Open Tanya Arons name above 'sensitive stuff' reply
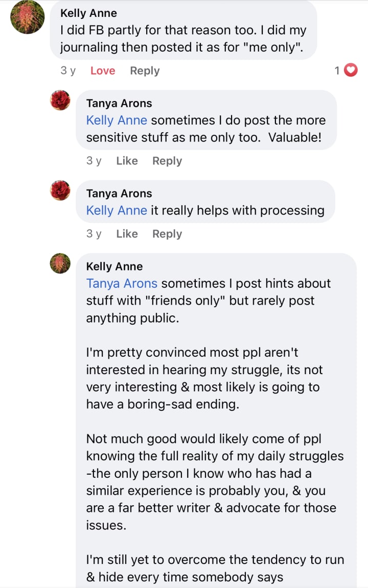The width and height of the screenshot is (368, 588). (x=119, y=103)
